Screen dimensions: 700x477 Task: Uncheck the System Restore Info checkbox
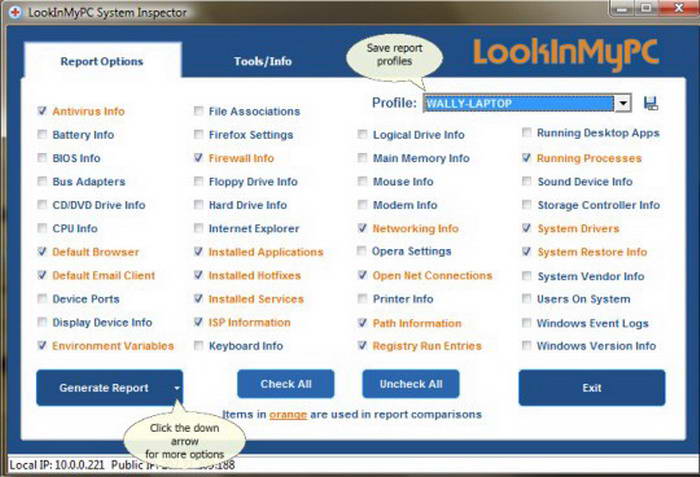[527, 251]
